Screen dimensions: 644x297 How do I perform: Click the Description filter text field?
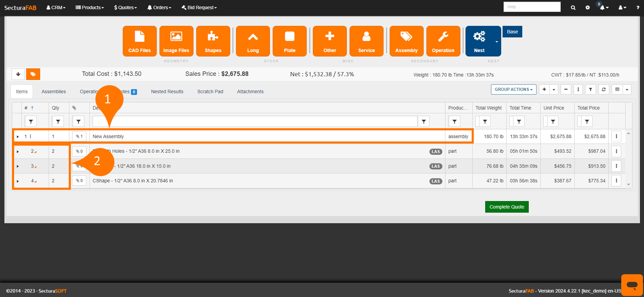[x=255, y=122]
